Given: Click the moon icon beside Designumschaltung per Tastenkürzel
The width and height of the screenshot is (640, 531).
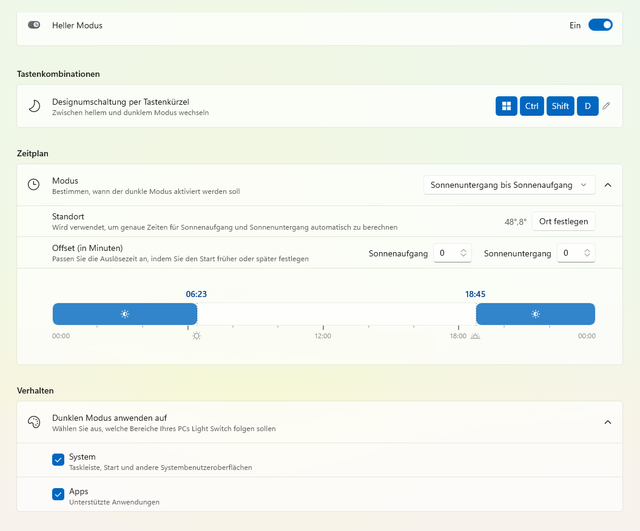Looking at the screenshot, I should [34, 106].
